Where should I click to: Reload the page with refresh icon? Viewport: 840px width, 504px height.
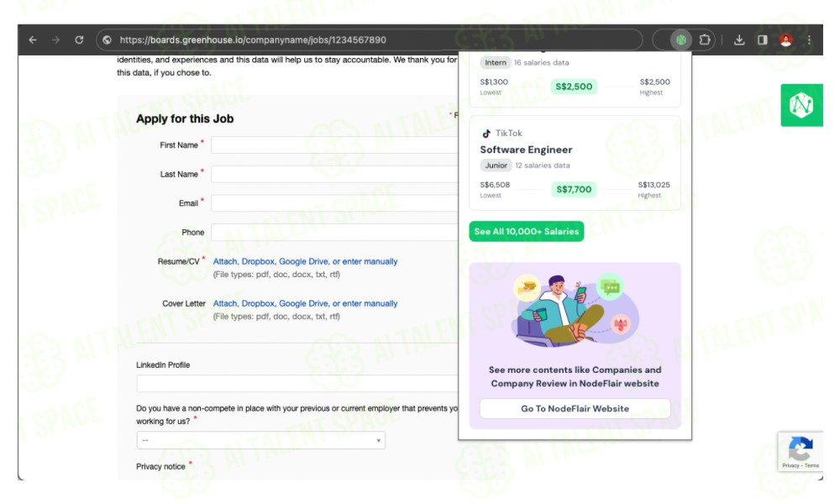[x=79, y=39]
